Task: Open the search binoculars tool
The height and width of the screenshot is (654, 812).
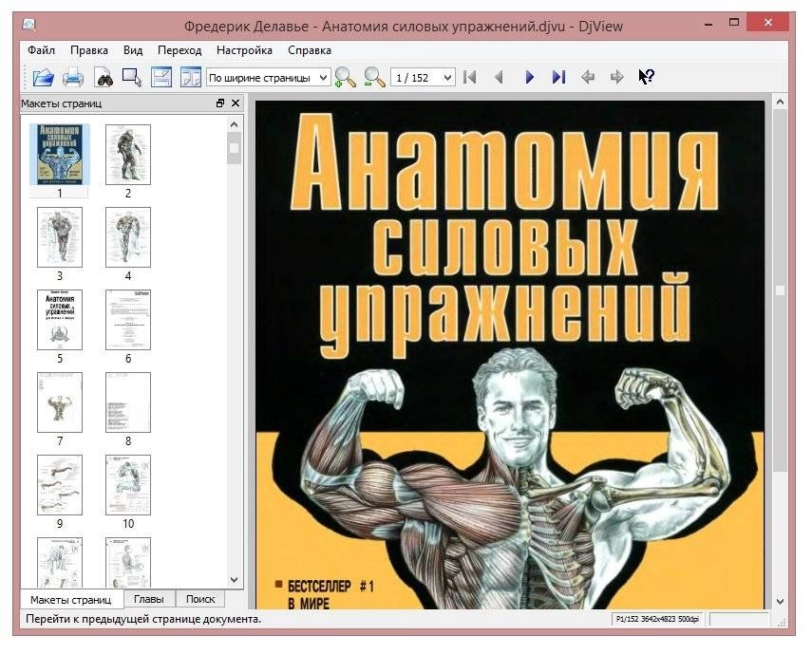Action: pyautogui.click(x=104, y=78)
